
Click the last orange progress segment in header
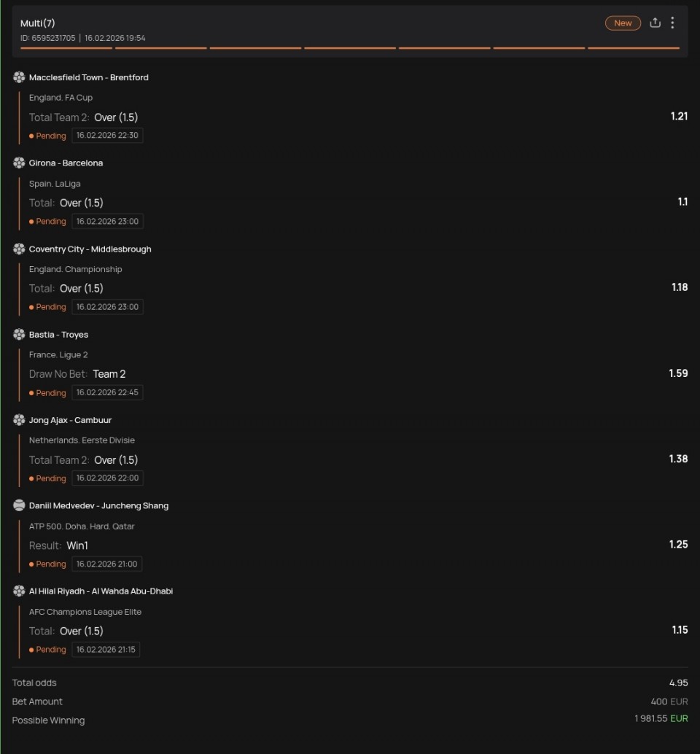pyautogui.click(x=634, y=48)
